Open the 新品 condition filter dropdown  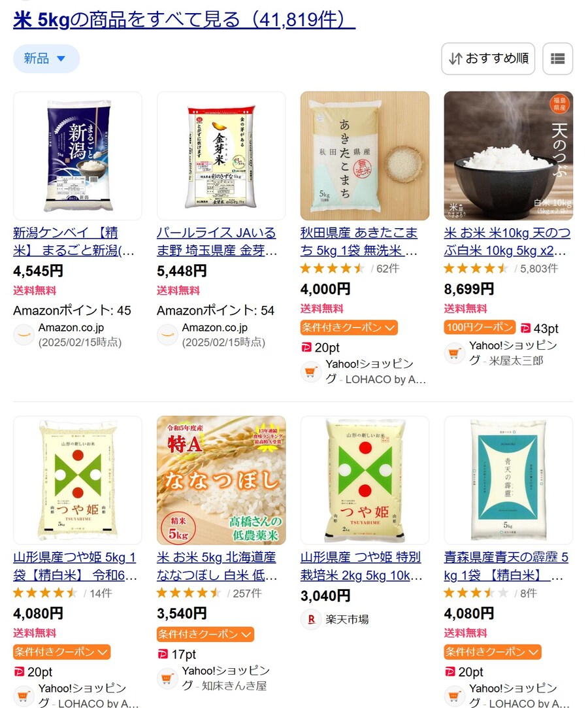click(46, 59)
